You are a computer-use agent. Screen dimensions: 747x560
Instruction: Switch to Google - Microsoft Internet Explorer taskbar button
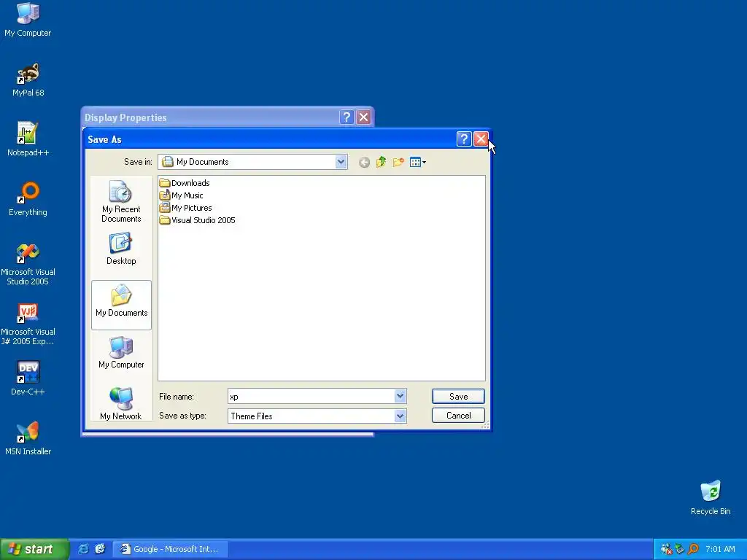coord(171,549)
